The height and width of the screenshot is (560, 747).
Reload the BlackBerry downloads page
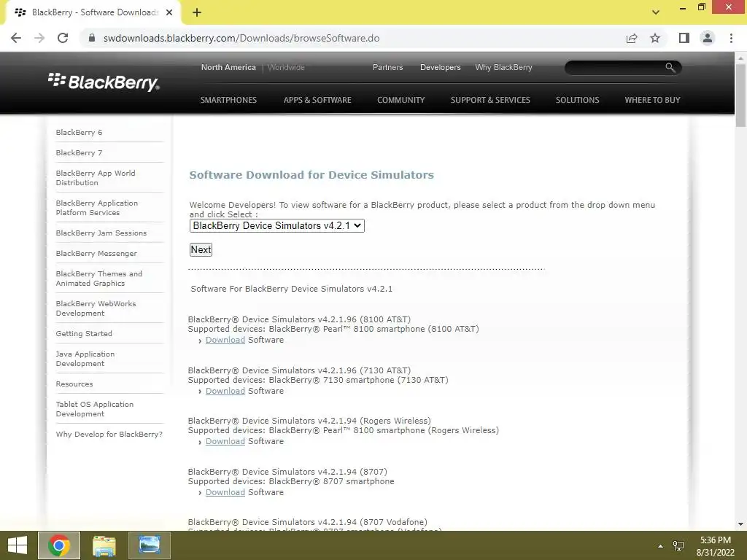(x=63, y=38)
